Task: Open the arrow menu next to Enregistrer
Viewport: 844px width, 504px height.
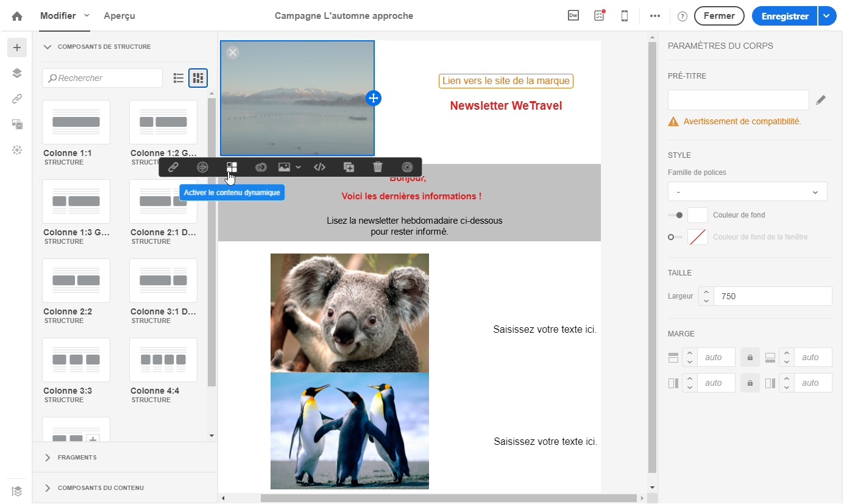Action: click(x=826, y=16)
